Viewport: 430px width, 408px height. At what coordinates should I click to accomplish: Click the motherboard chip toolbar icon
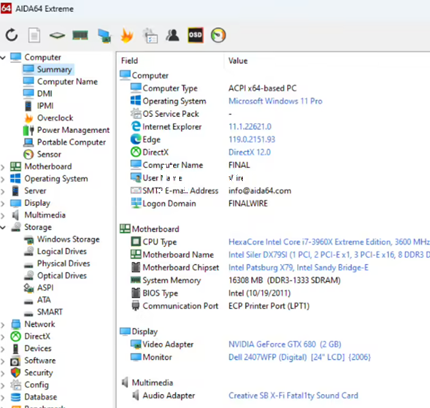tap(57, 35)
